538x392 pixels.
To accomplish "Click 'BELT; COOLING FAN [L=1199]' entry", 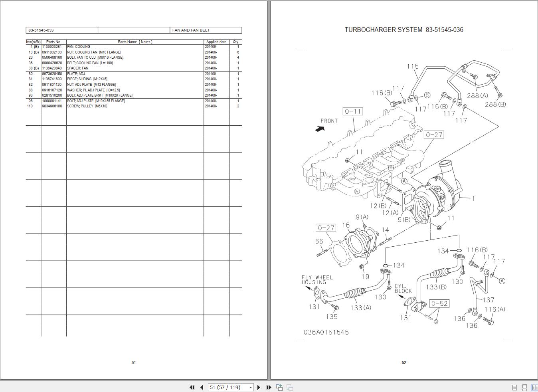I will (x=90, y=63).
